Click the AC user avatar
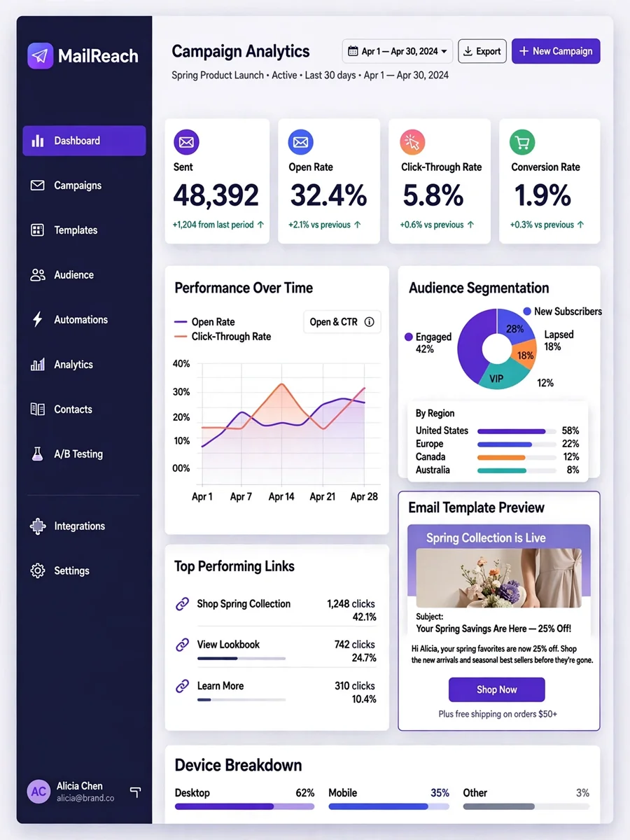630x840 pixels. (38, 791)
